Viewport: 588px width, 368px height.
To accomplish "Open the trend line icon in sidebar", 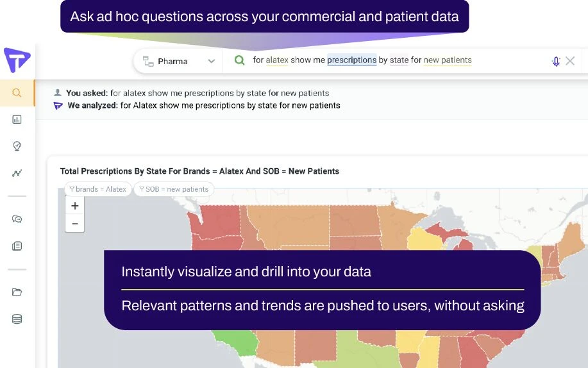I will coord(17,173).
